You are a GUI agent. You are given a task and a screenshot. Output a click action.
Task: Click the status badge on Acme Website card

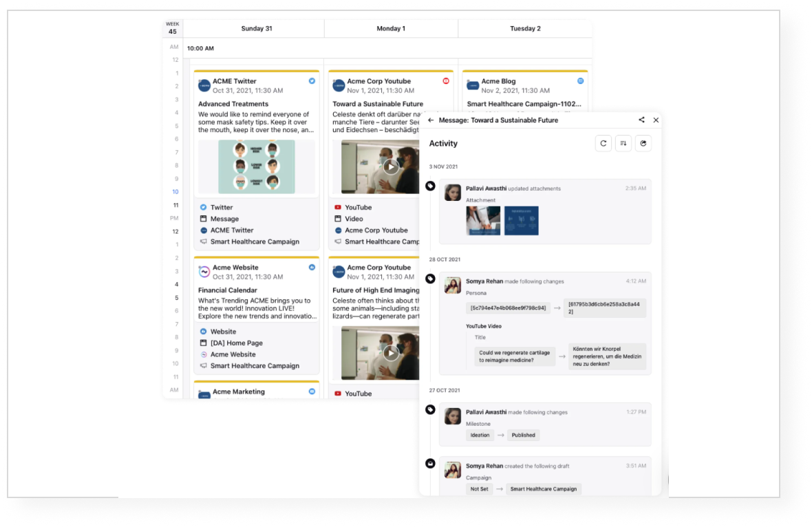312,267
